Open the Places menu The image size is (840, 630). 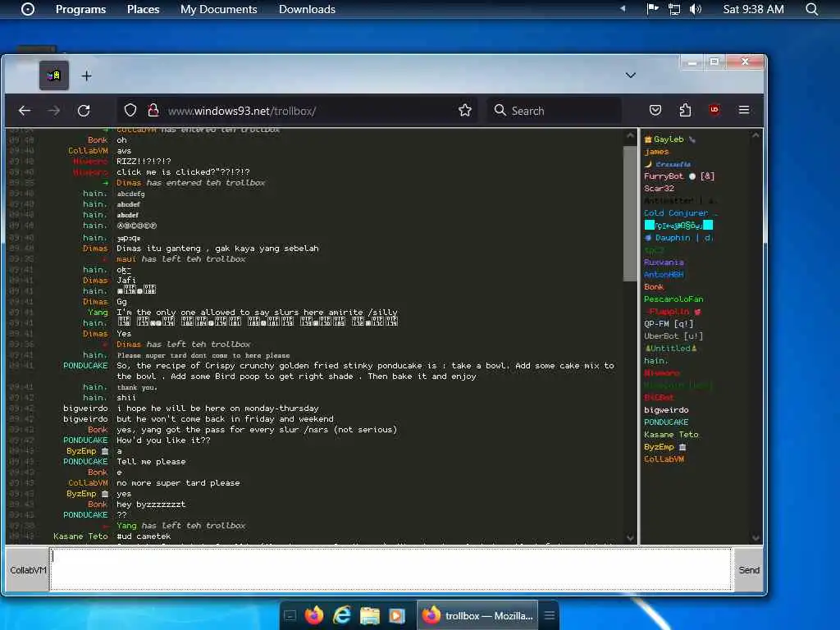click(x=143, y=9)
